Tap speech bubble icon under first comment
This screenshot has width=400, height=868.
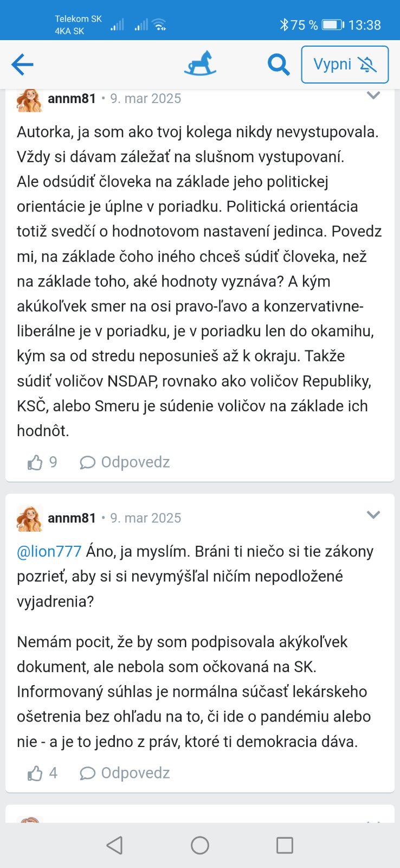coord(87,463)
